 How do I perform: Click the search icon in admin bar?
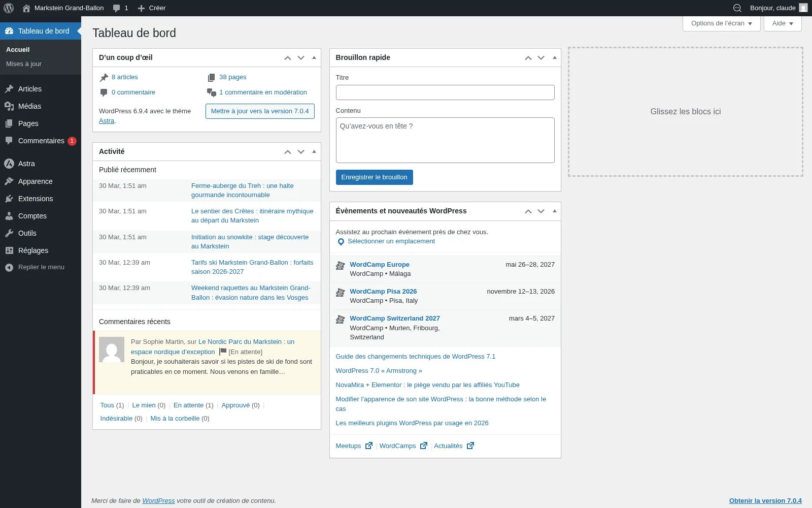click(x=737, y=8)
